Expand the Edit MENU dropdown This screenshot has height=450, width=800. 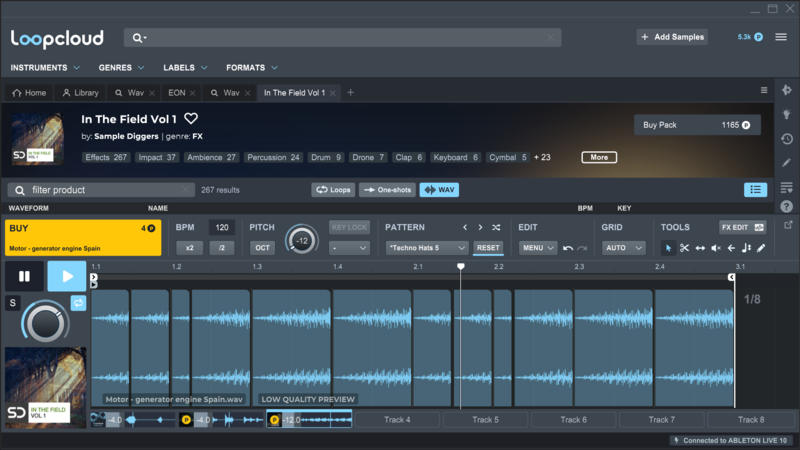coord(537,248)
